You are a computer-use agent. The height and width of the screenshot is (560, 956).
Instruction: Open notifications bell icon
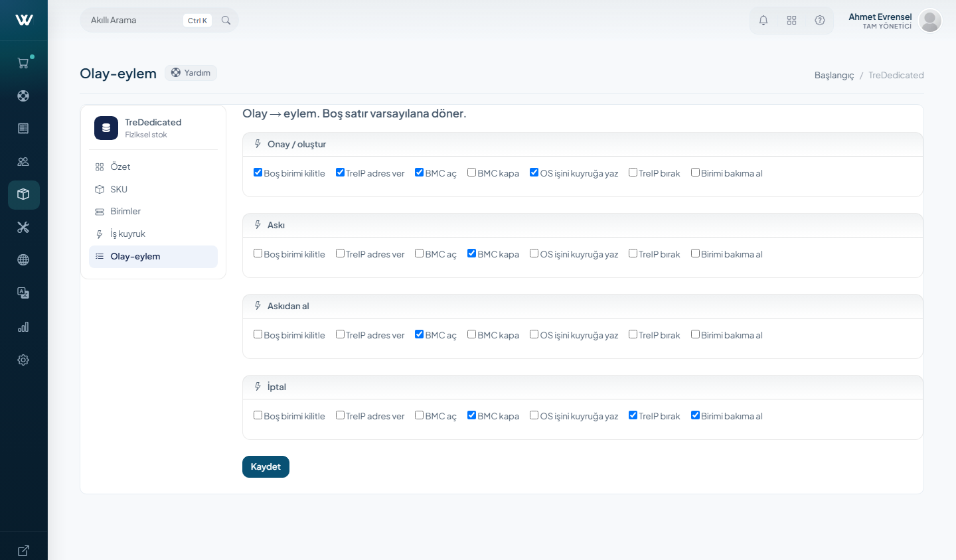[x=763, y=21]
